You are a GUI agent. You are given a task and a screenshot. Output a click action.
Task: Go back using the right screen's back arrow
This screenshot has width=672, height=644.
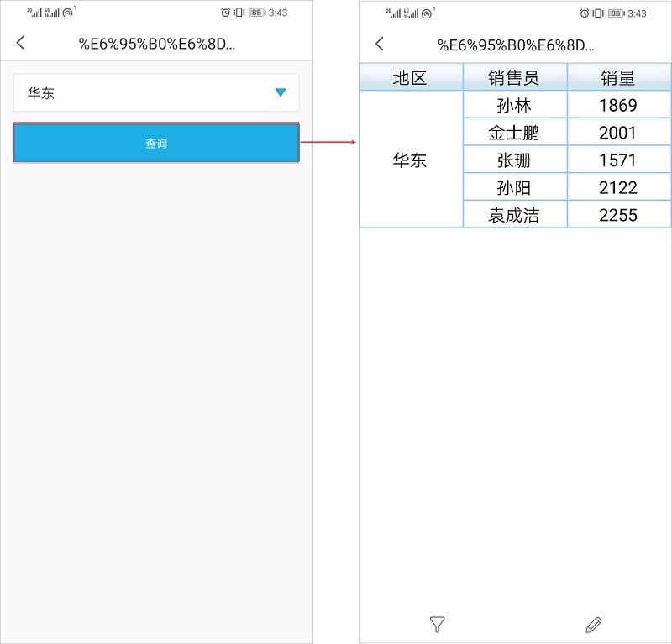click(x=380, y=44)
